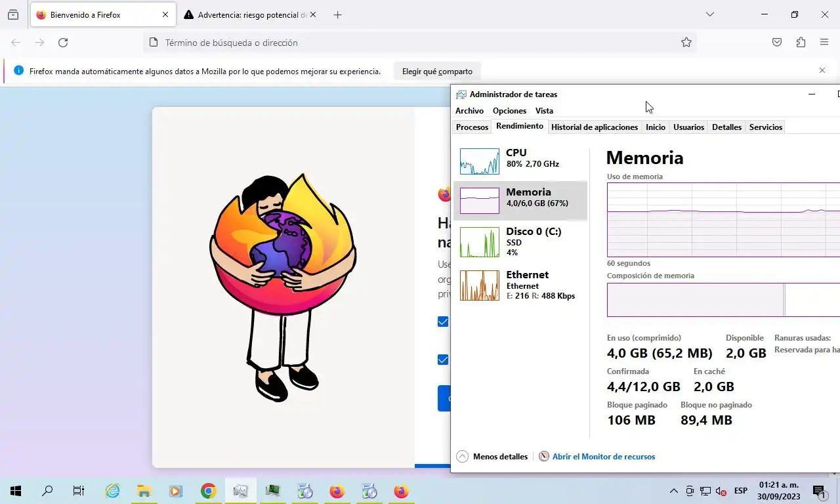
Task: Open Abrir el Monitor de recursos link
Action: click(603, 457)
